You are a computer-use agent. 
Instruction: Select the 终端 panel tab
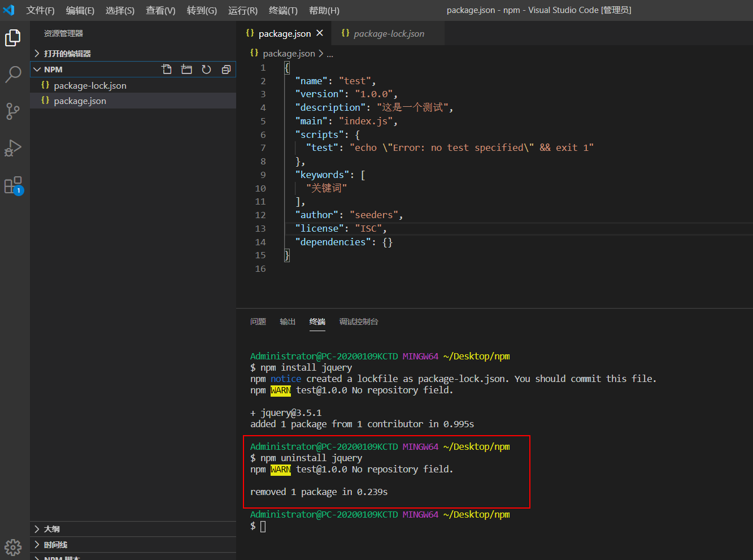(317, 322)
